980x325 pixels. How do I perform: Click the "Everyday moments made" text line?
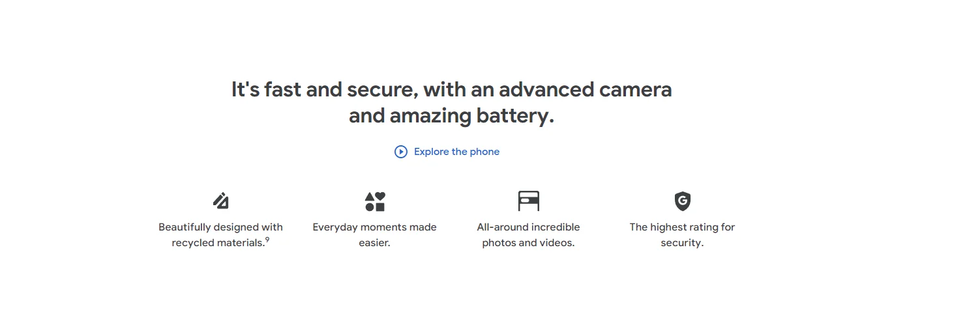pyautogui.click(x=374, y=227)
